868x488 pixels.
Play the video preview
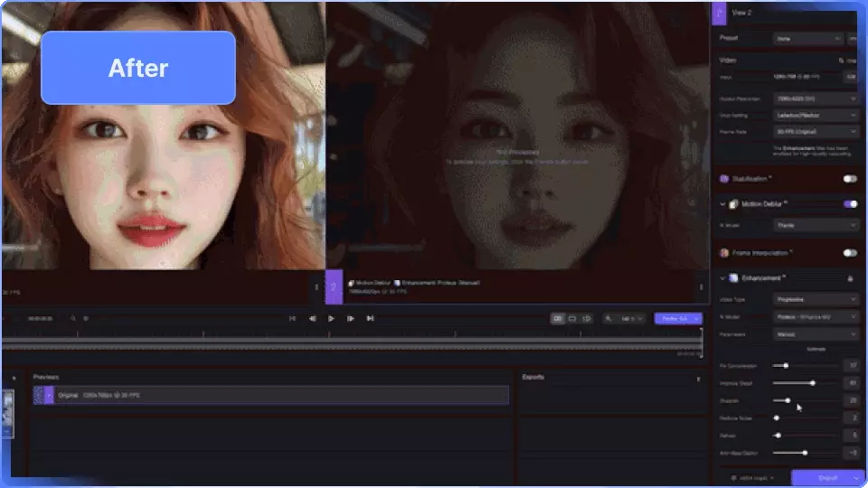pyautogui.click(x=331, y=319)
